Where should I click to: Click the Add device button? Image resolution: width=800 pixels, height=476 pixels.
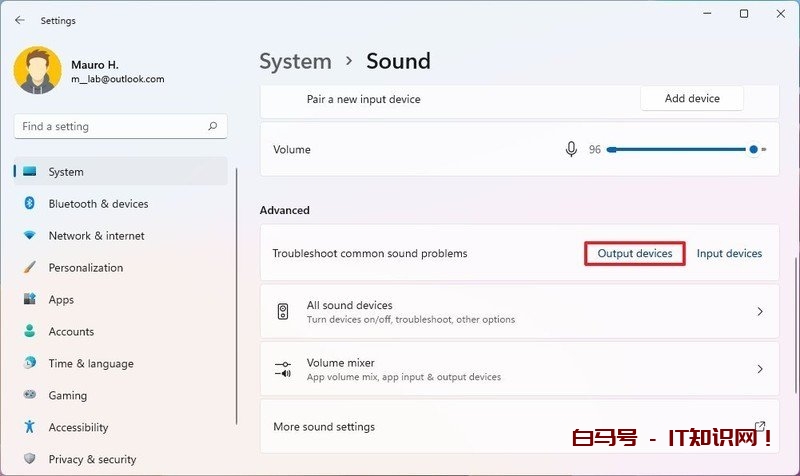click(692, 99)
